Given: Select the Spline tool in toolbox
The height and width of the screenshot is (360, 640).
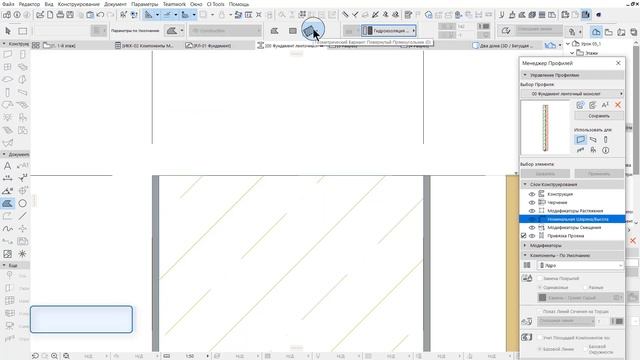Looking at the screenshot, I should (8, 229).
